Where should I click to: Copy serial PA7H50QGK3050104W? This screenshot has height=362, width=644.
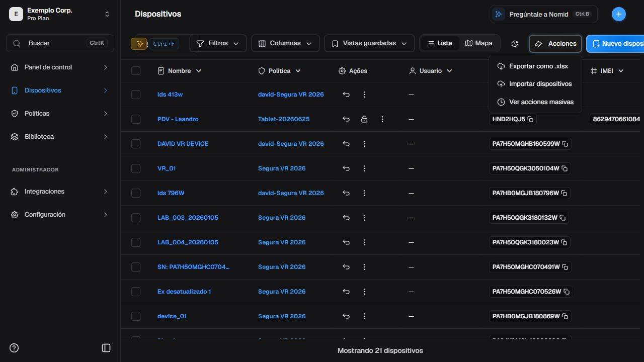(565, 168)
